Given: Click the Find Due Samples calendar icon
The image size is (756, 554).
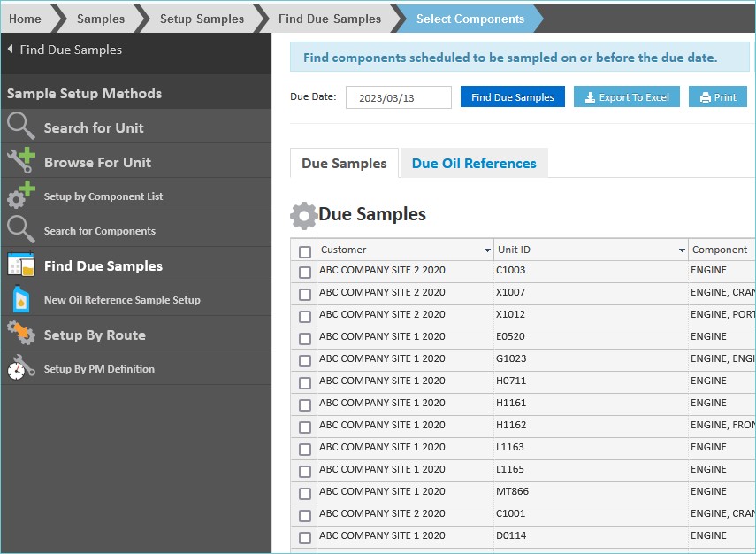Looking at the screenshot, I should (21, 265).
